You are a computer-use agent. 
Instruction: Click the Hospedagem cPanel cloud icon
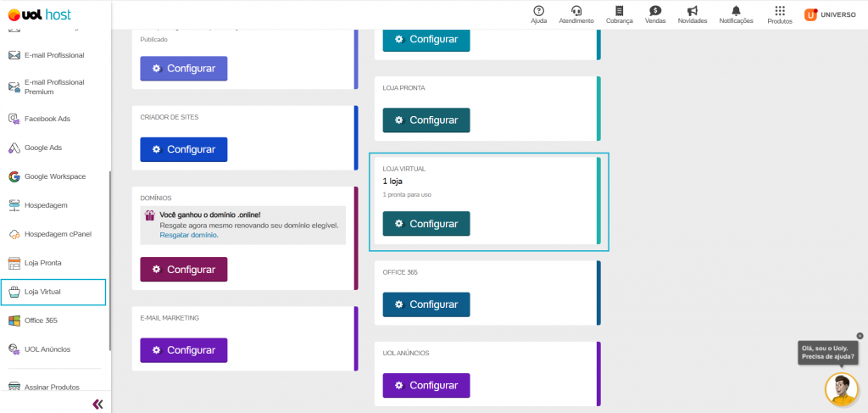tap(14, 234)
